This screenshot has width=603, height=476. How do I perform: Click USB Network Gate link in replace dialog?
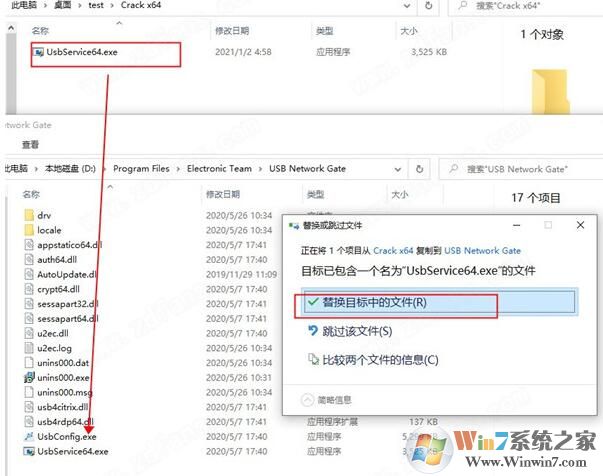[482, 251]
